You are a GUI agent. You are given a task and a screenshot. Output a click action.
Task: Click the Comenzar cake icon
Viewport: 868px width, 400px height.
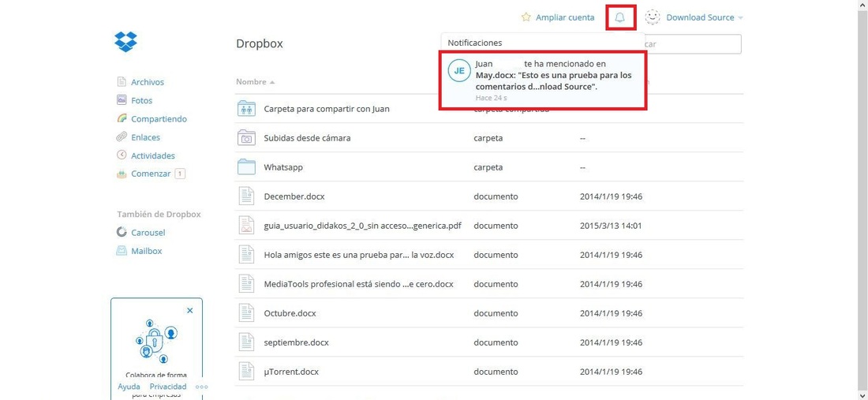(x=122, y=174)
